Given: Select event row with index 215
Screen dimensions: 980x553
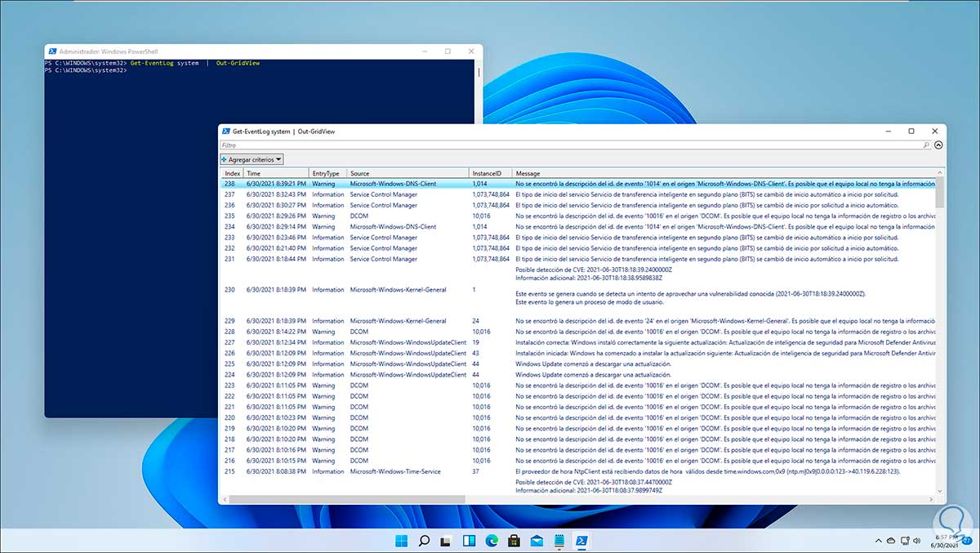Looking at the screenshot, I should tap(578, 471).
